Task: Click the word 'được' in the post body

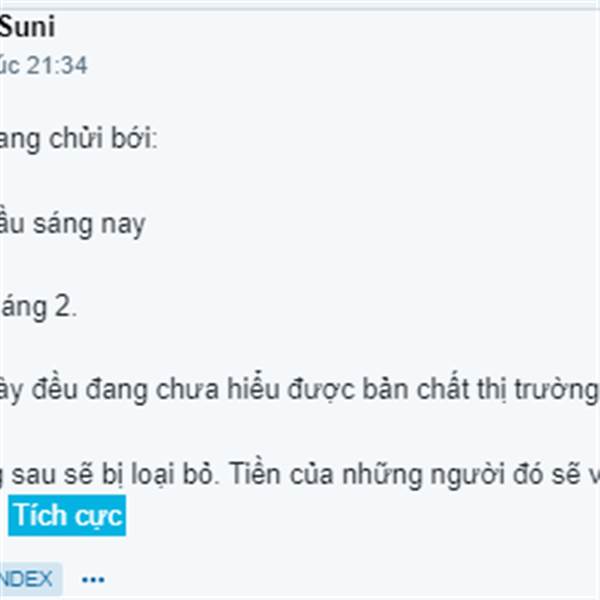Action: click(x=321, y=389)
